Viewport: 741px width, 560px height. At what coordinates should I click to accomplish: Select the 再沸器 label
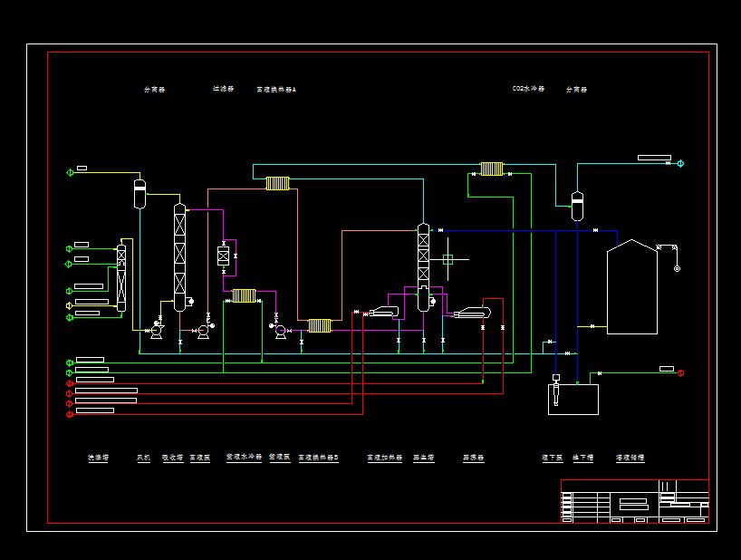pyautogui.click(x=474, y=458)
